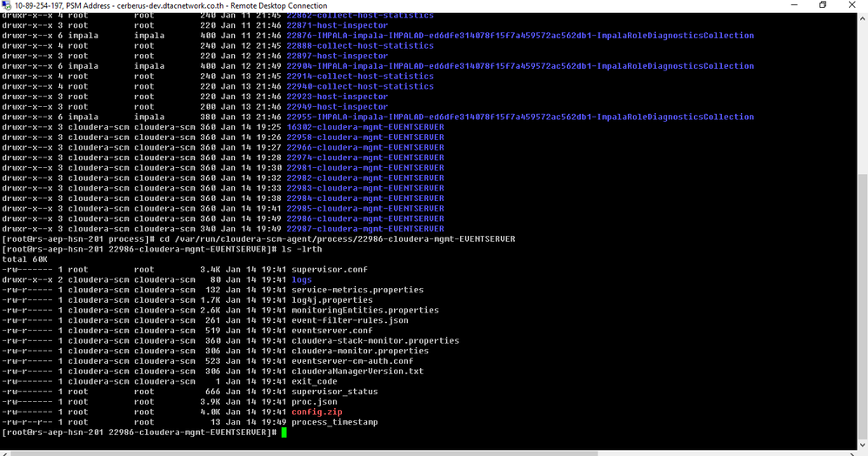This screenshot has height=456, width=868.
Task: Click the 22871-host-inspector directory
Action: [337, 25]
